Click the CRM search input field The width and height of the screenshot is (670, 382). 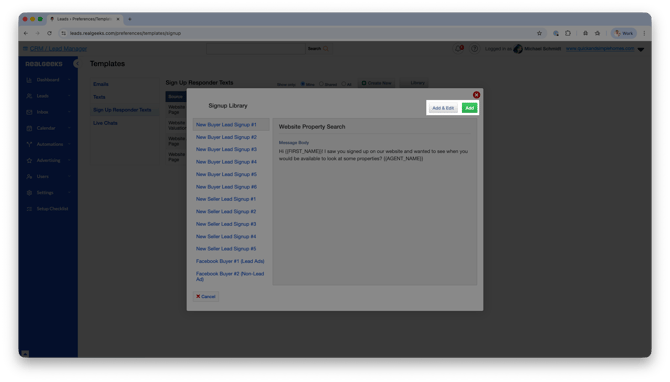tap(256, 49)
